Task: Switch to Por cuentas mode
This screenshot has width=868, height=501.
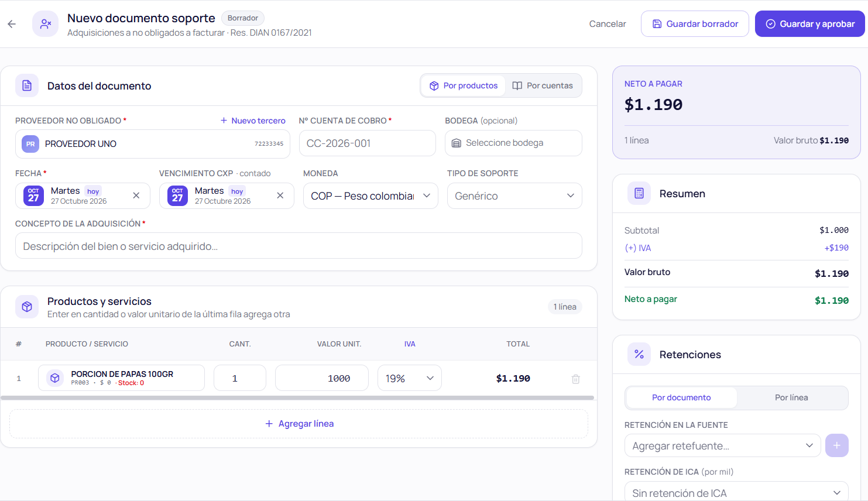Action: tap(543, 85)
